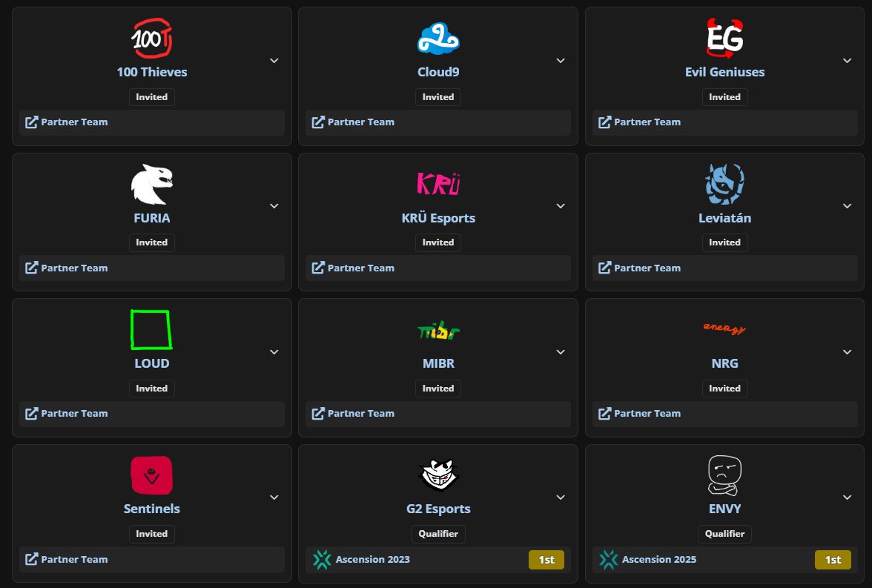This screenshot has width=872, height=588.
Task: Click external link icon in Sentinels card
Action: pos(32,559)
